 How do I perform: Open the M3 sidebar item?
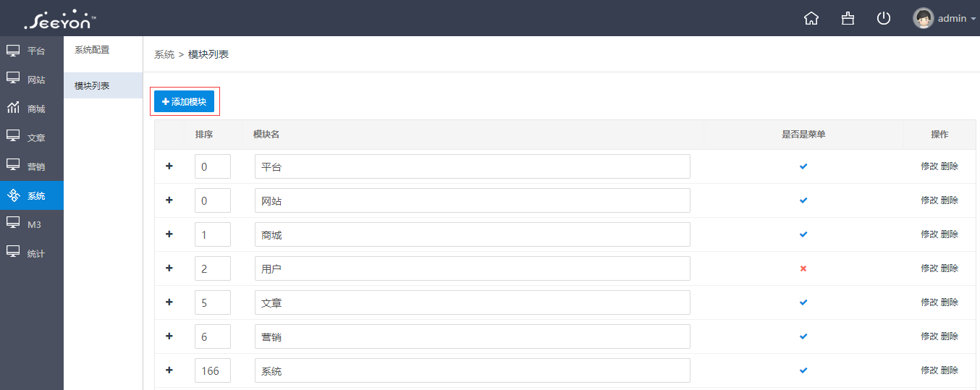point(32,224)
